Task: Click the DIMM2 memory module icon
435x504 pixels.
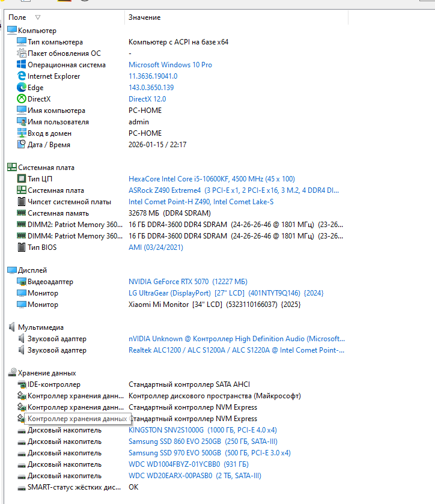Action: click(x=22, y=224)
